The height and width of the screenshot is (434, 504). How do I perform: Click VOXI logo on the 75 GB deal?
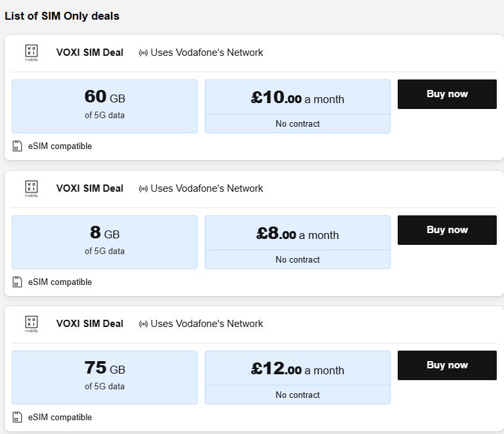[x=31, y=324]
